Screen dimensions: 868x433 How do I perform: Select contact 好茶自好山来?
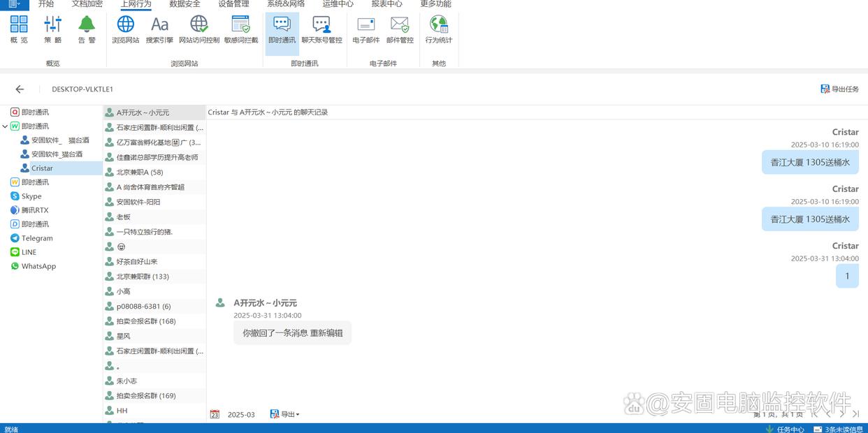[x=154, y=261]
